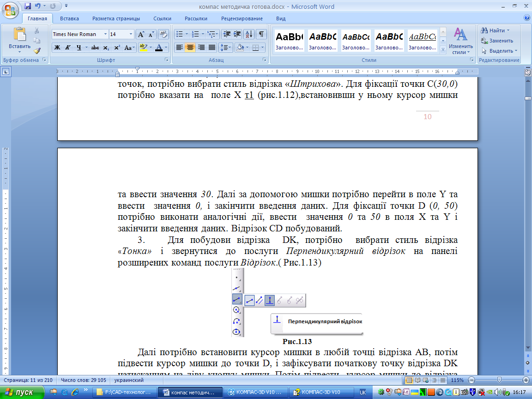Expand the Styles gallery more arrow
This screenshot has height=399, width=532.
(x=443, y=49)
